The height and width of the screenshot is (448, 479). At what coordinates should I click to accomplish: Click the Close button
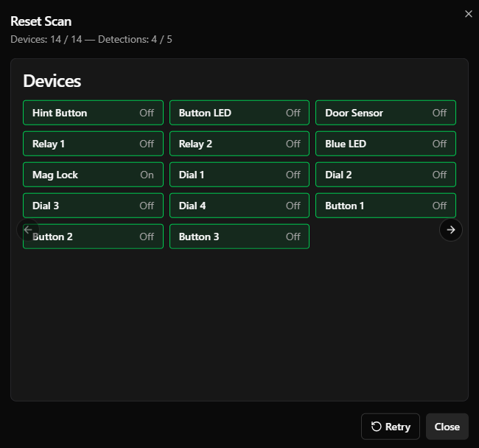pos(447,427)
